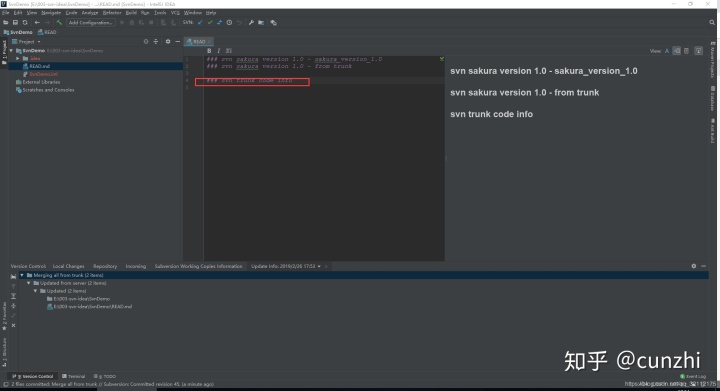Screen dimensions: 720x391
Task: Open the Event Log button
Action: pyautogui.click(x=693, y=376)
